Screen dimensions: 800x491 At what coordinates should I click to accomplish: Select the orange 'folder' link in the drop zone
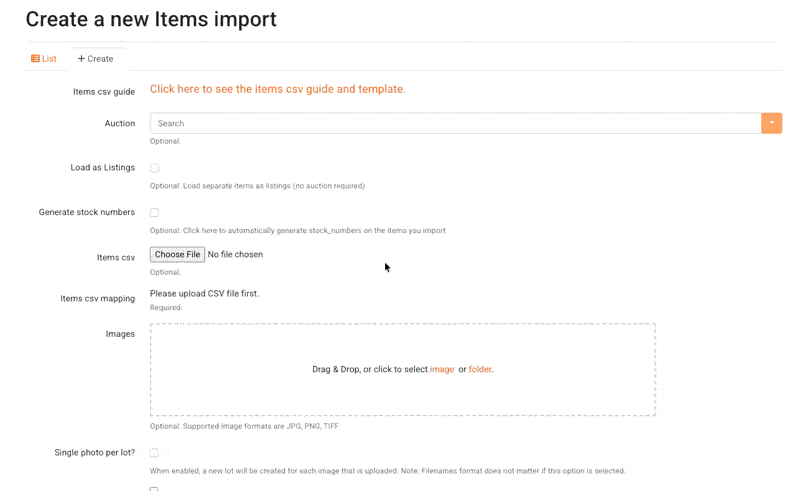tap(480, 369)
